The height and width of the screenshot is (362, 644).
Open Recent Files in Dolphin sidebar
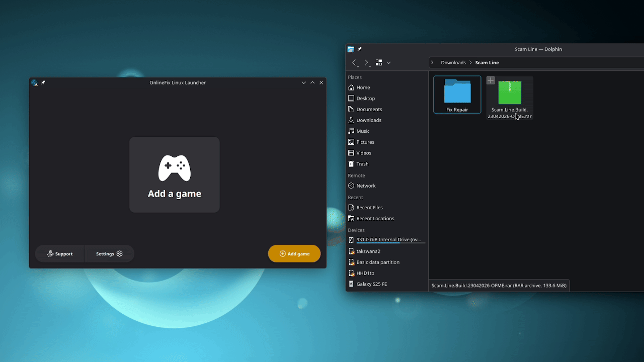coord(386,208)
